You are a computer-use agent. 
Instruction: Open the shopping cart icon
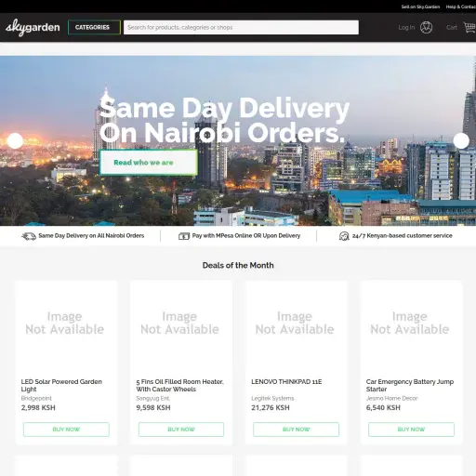click(x=469, y=27)
